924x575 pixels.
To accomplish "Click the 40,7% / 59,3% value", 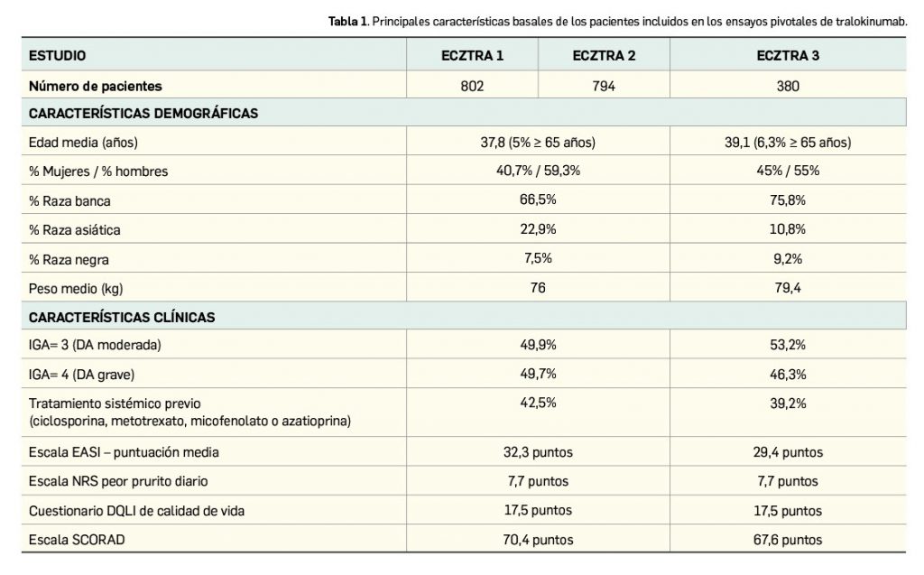I will tap(538, 171).
